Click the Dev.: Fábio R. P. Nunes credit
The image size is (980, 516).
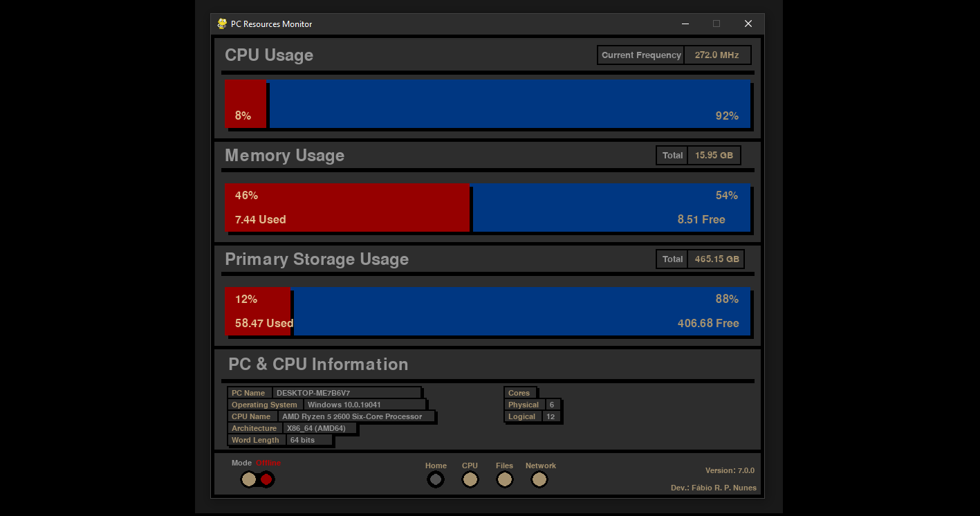coord(714,487)
